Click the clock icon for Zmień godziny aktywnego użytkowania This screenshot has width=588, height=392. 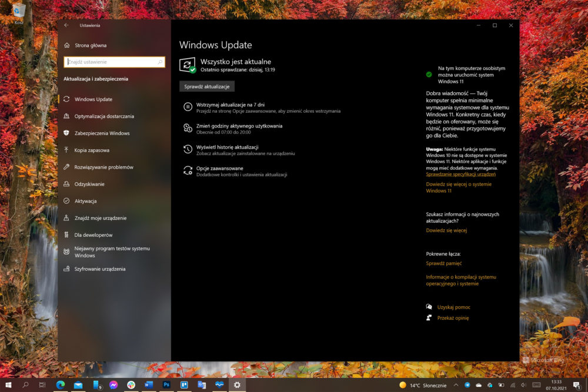point(188,128)
